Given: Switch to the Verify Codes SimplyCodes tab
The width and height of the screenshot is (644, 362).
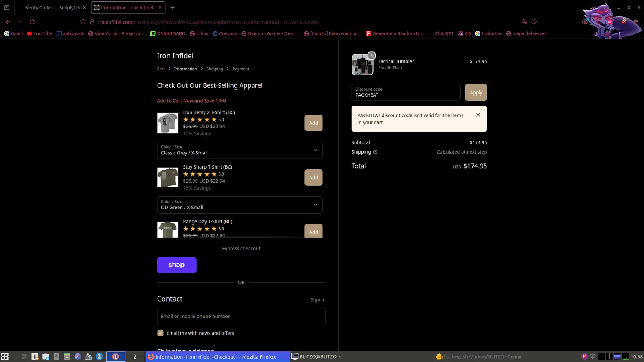Looking at the screenshot, I should pyautogui.click(x=52, y=8).
